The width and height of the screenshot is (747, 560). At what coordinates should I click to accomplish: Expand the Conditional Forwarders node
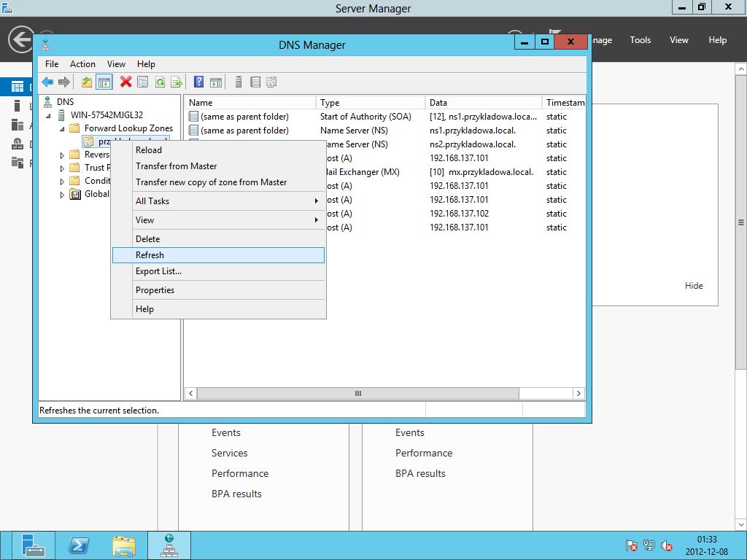[62, 182]
